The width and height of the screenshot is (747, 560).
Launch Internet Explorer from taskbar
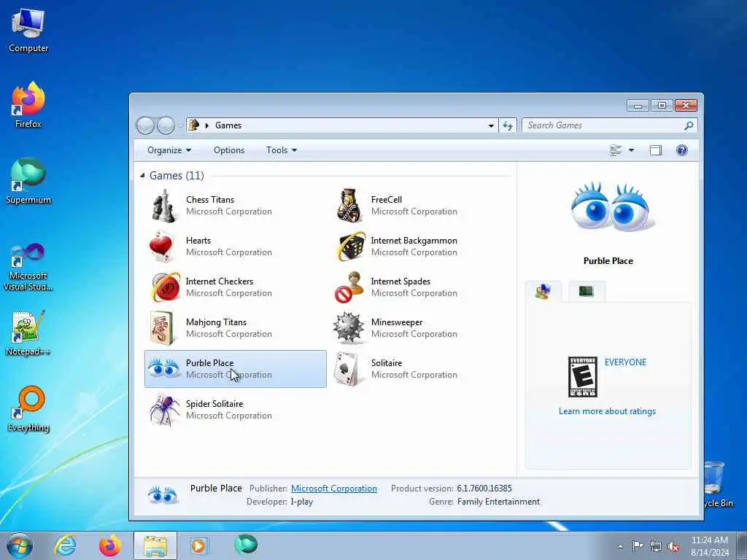(x=65, y=545)
